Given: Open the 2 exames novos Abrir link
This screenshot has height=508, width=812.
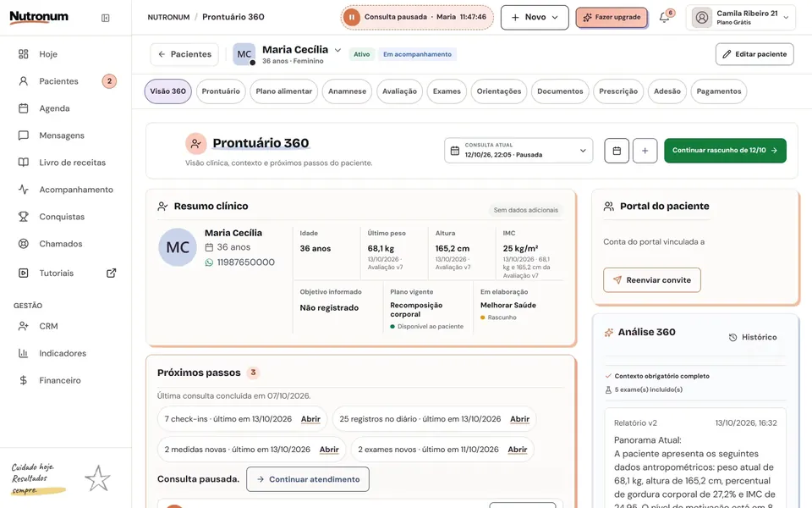Looking at the screenshot, I should [518, 450].
